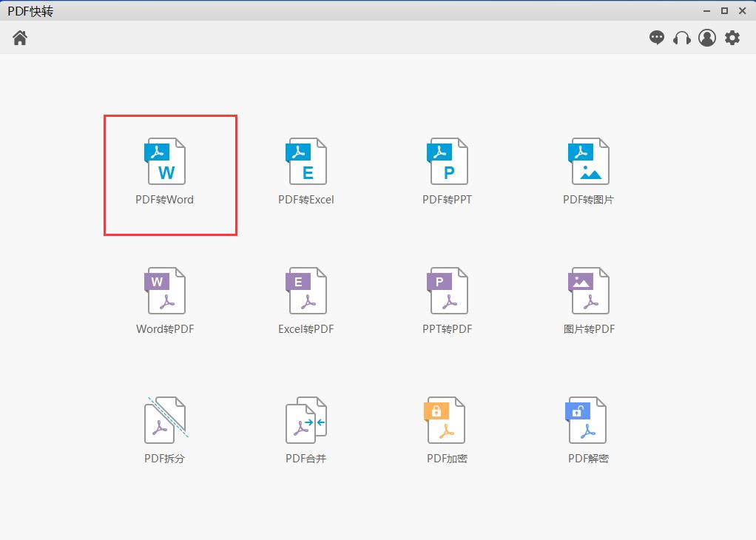Open the Excel转PDF converter icon
This screenshot has width=756, height=540.
tap(306, 291)
